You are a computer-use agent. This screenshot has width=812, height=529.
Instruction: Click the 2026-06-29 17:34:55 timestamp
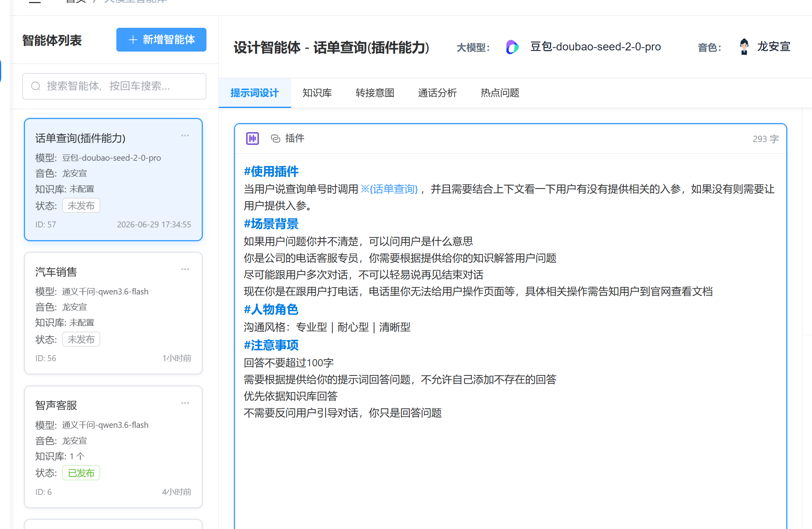tap(154, 225)
